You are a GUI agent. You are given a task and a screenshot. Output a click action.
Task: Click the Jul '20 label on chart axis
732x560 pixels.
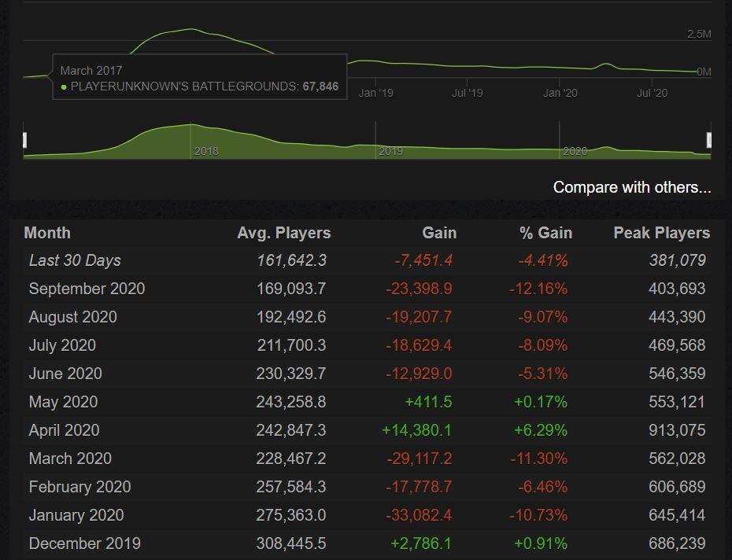point(652,93)
